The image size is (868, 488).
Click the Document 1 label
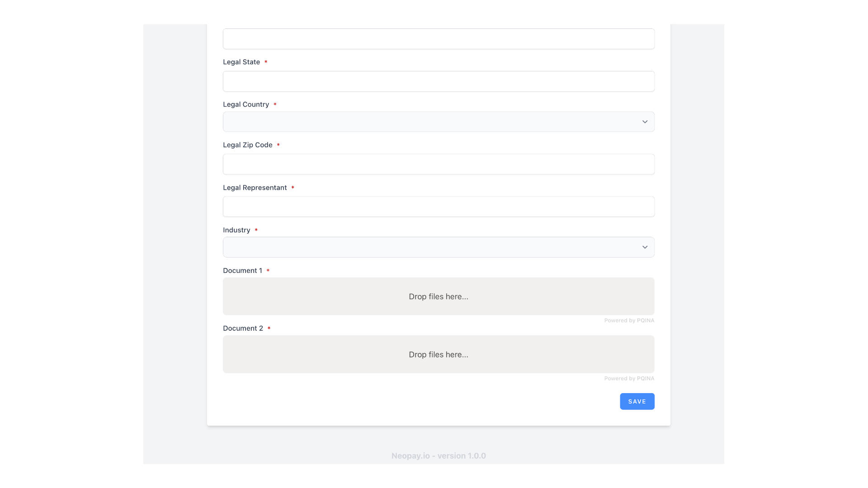pyautogui.click(x=242, y=270)
